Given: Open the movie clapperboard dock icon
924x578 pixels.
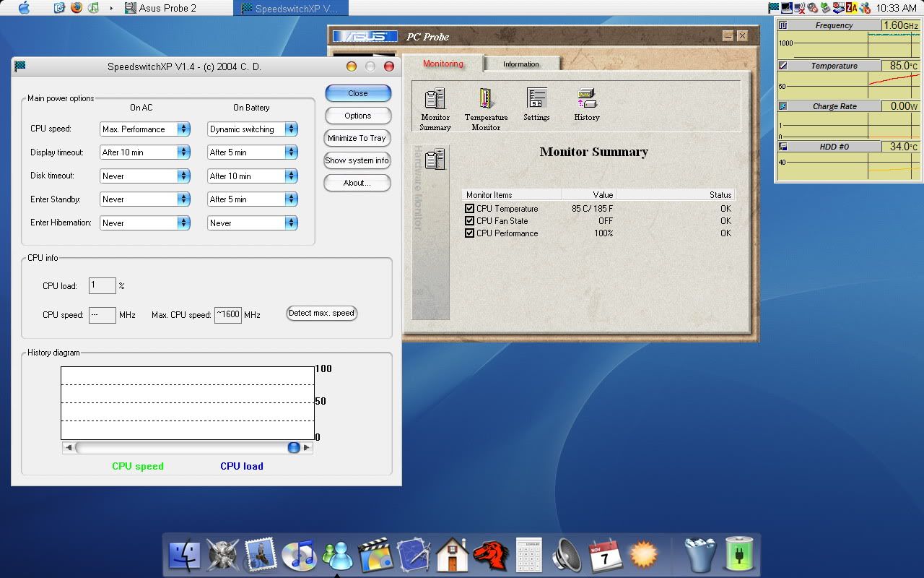Looking at the screenshot, I should pyautogui.click(x=375, y=555).
